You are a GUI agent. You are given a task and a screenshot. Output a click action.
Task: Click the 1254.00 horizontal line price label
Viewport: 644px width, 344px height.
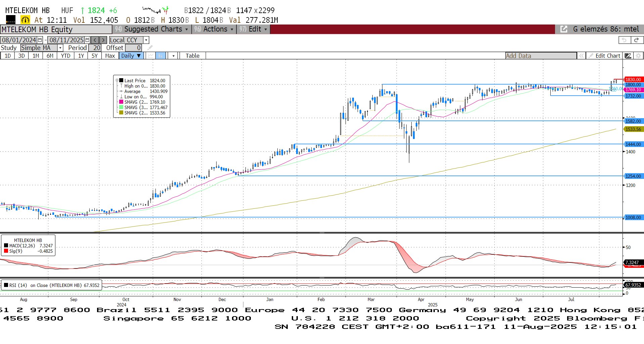(x=633, y=176)
